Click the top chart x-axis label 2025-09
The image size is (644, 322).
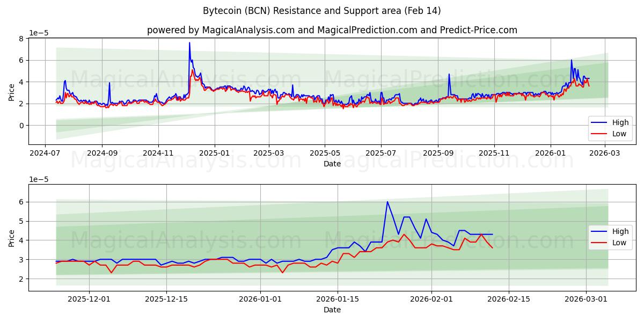[x=438, y=153]
